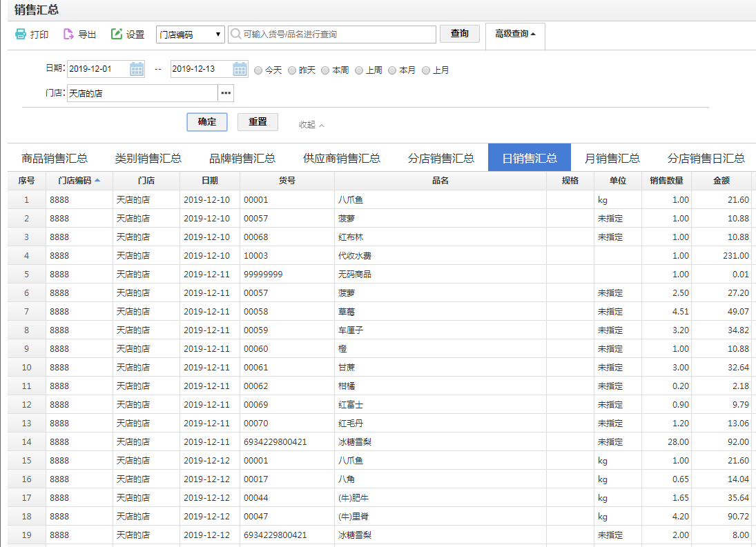Screen dimensions: 756x547
Task: Click product code 10003
Action: point(255,256)
